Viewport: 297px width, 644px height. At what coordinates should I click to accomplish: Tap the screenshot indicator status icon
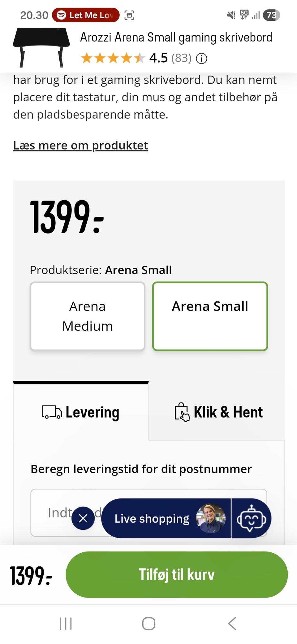coord(129,15)
